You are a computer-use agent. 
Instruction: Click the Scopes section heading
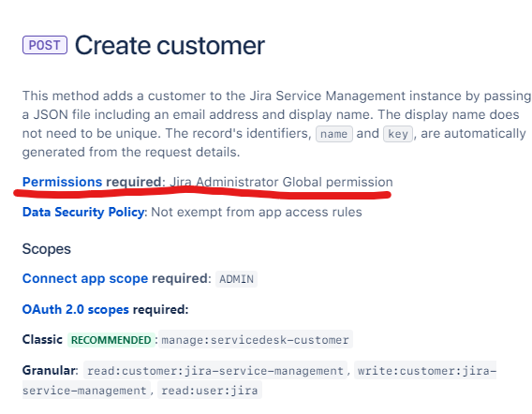tap(47, 249)
